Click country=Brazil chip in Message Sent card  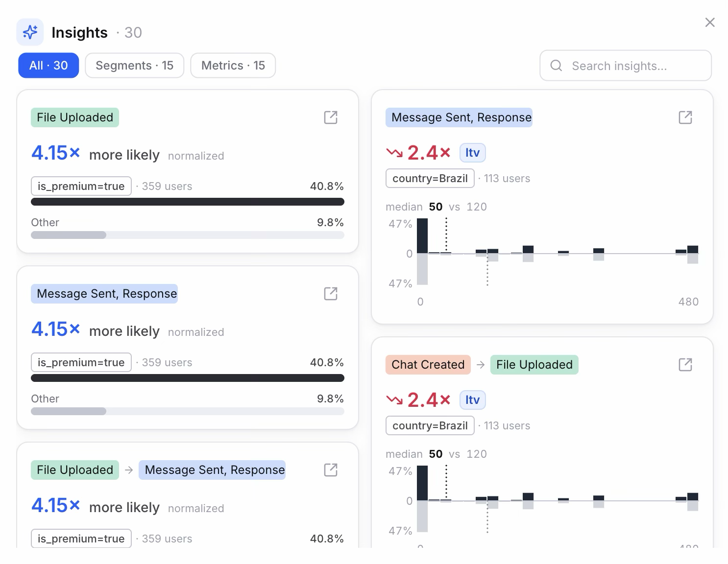click(x=430, y=178)
